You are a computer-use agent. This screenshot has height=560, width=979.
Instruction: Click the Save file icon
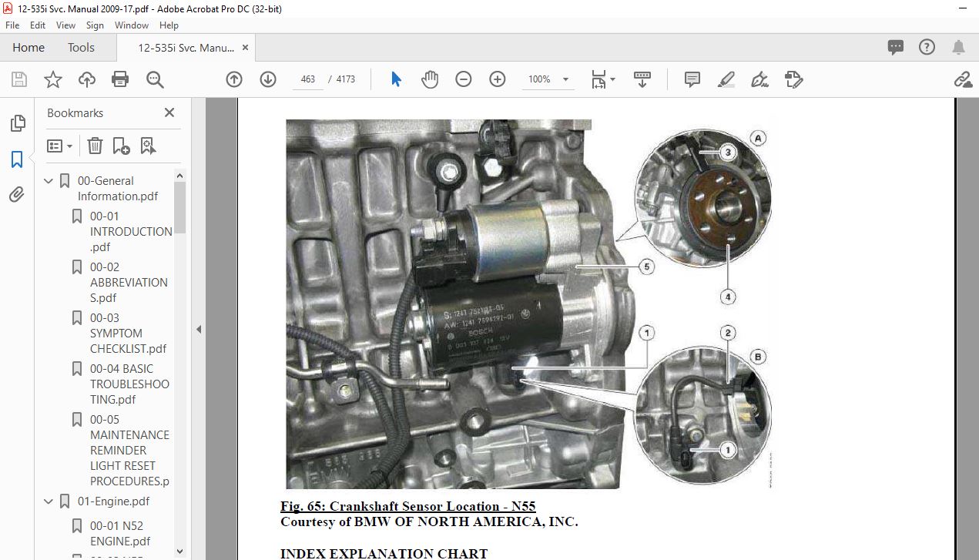pos(19,79)
